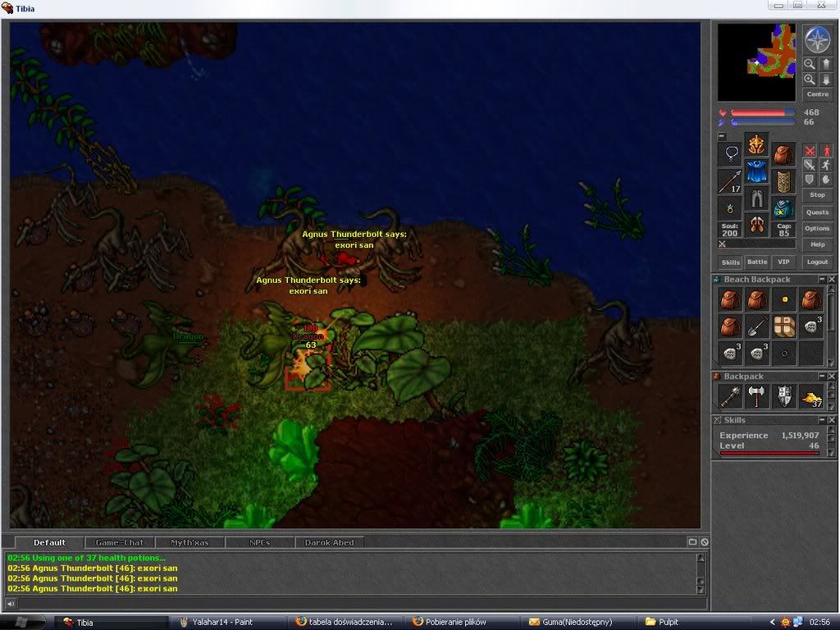
Task: Click the chat message input field
Action: [x=362, y=604]
